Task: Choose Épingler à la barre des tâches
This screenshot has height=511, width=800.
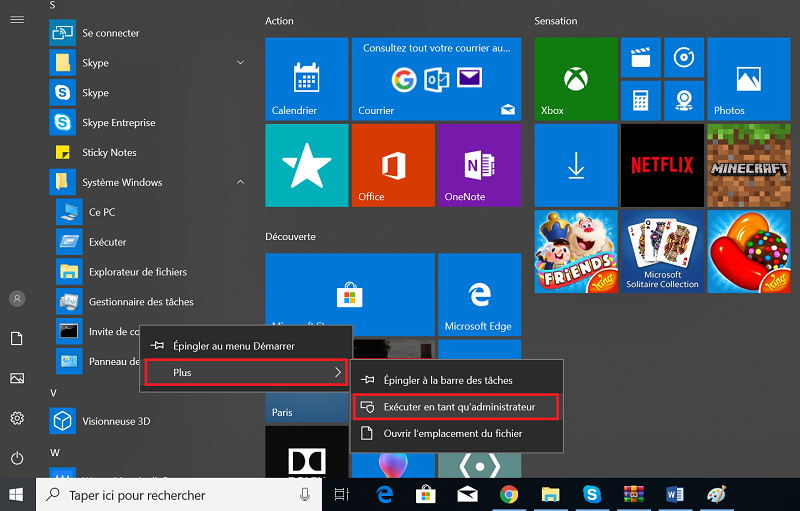Action: [457, 380]
